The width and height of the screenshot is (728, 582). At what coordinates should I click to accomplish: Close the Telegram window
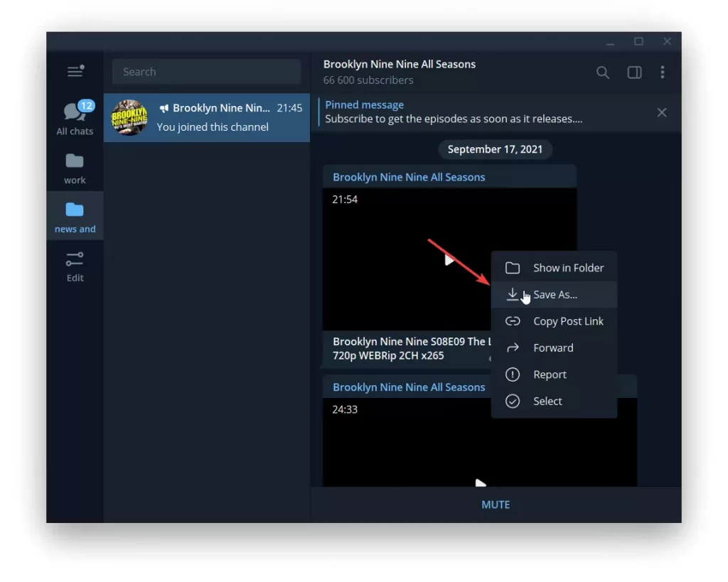pyautogui.click(x=667, y=41)
